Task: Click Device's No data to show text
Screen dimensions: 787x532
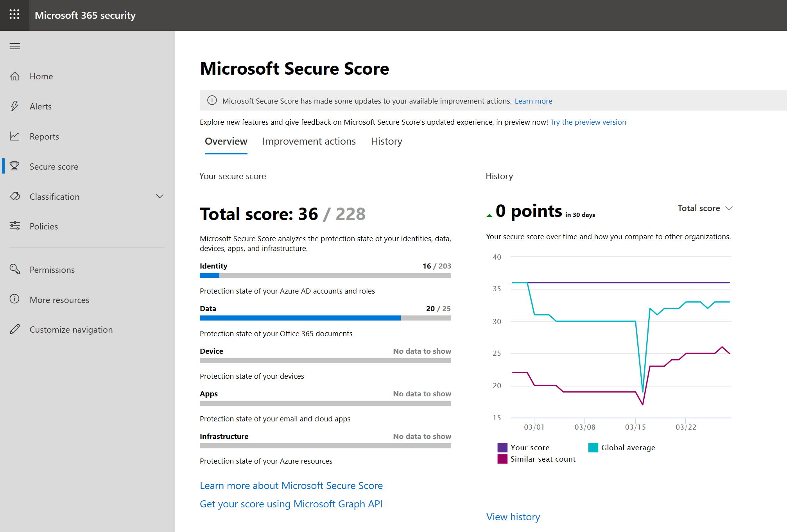Action: (x=422, y=351)
